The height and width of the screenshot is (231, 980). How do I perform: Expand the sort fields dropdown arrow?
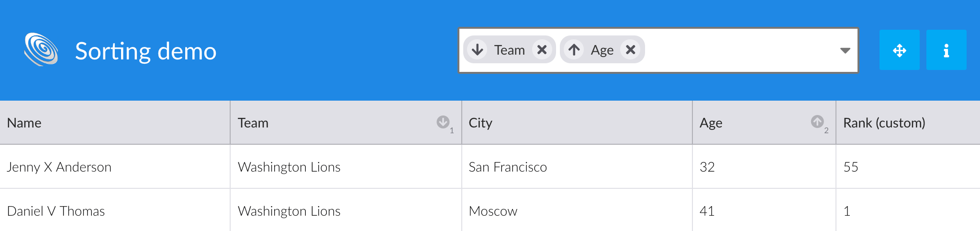845,50
